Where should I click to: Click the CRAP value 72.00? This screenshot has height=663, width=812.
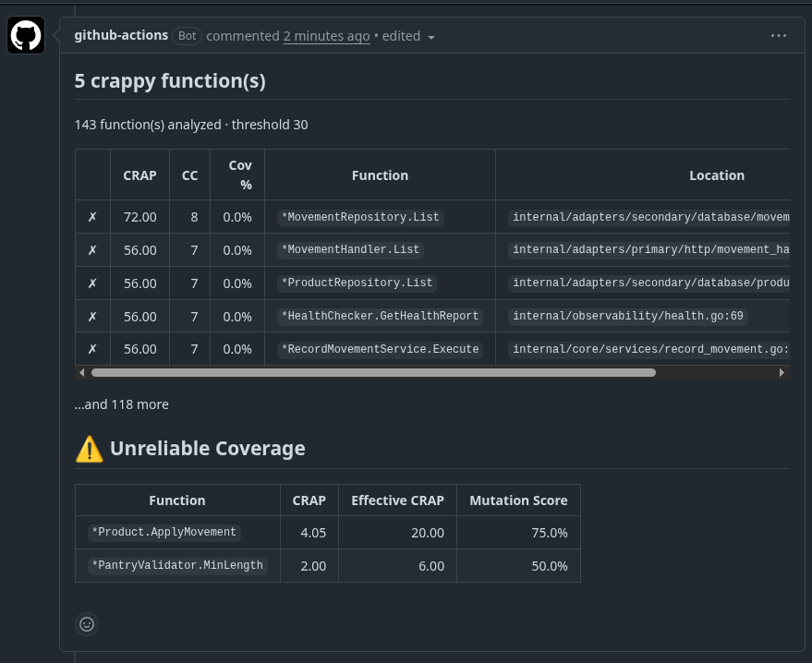click(x=139, y=217)
